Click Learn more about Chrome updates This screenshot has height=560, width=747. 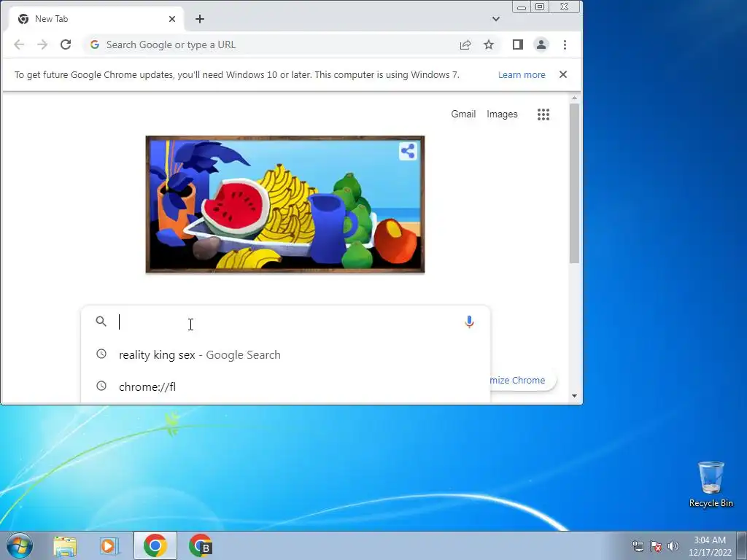point(522,75)
